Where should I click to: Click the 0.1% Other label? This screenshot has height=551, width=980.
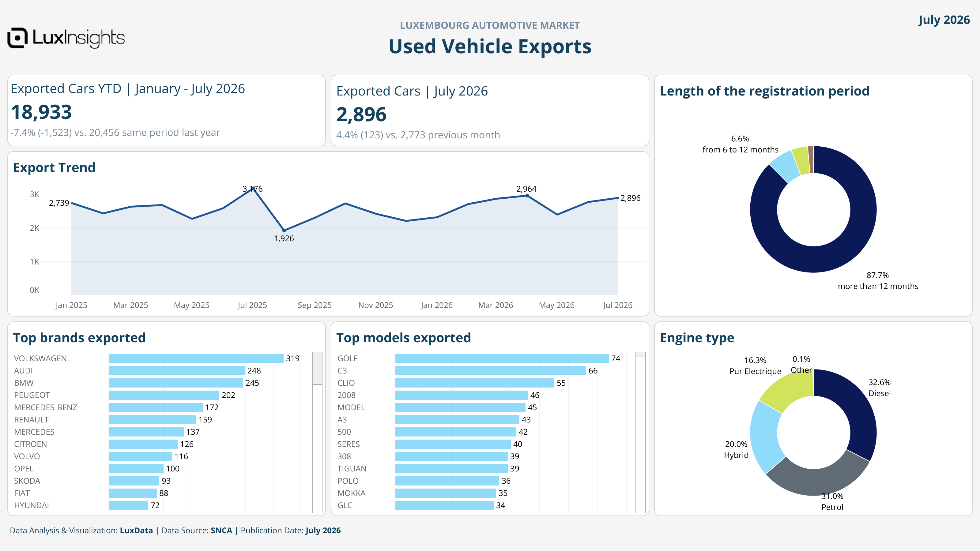pyautogui.click(x=801, y=364)
